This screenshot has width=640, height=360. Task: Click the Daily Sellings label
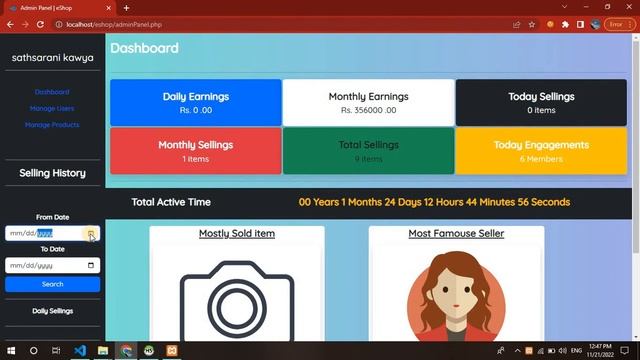[x=53, y=311]
